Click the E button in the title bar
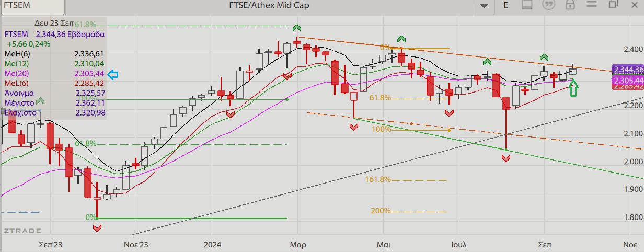The height and width of the screenshot is (252, 644). 506,5
